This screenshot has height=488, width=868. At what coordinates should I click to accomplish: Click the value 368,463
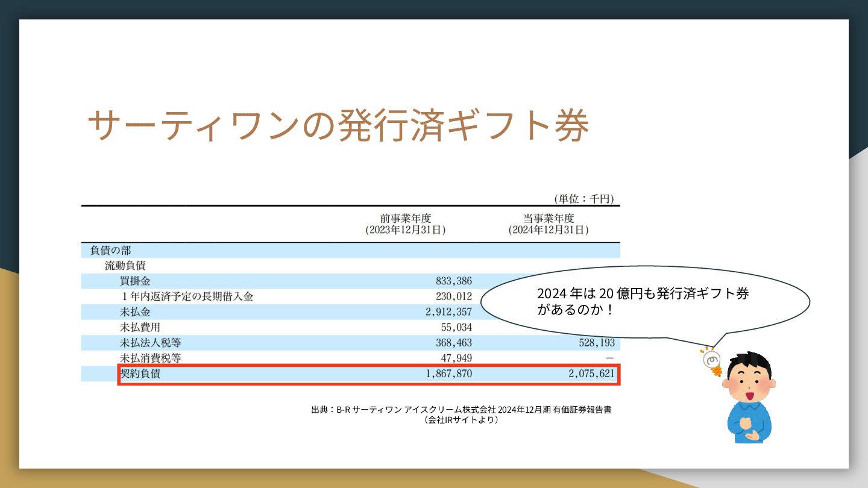coord(453,343)
